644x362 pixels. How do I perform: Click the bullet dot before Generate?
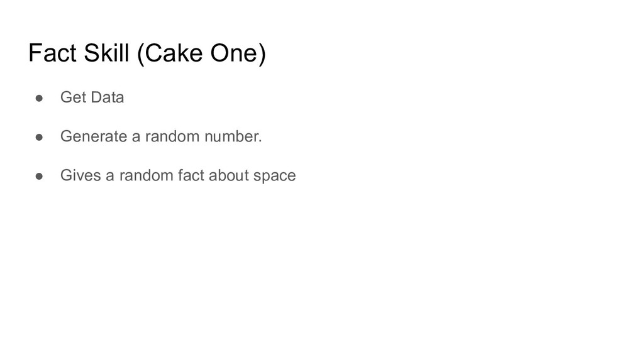coord(40,137)
